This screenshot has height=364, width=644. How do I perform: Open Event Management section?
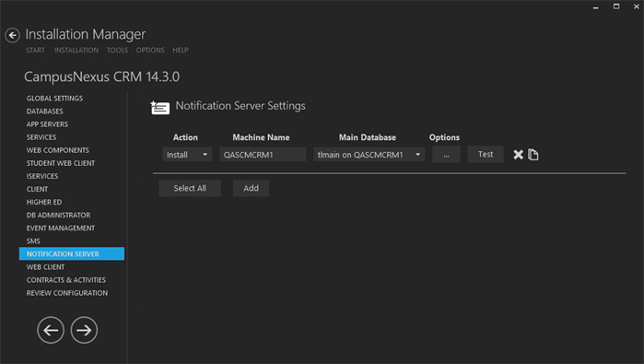pyautogui.click(x=61, y=228)
